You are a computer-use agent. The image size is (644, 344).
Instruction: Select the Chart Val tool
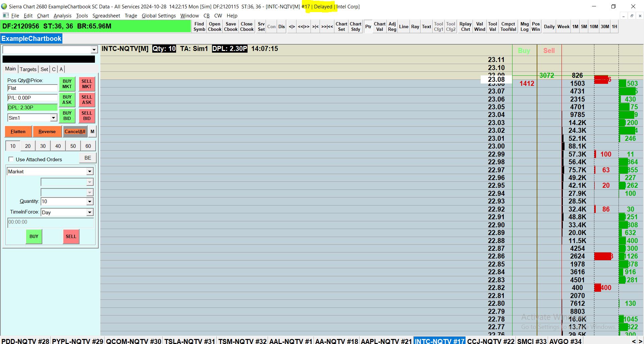pos(380,26)
